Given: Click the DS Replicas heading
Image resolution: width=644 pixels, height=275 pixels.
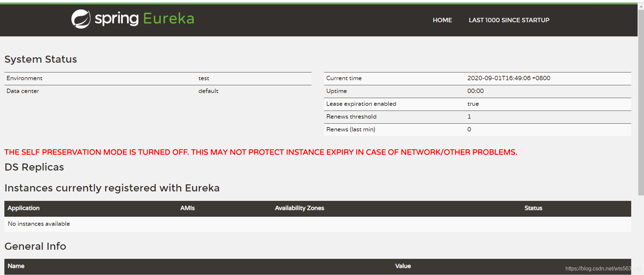Looking at the screenshot, I should coord(34,167).
